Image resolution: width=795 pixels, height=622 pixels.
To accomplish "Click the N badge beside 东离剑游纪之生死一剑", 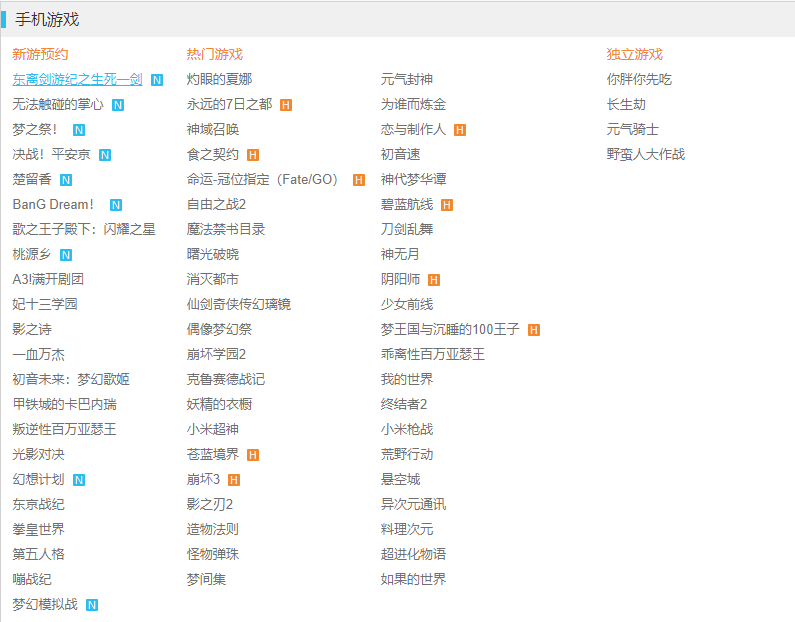I will 157,80.
